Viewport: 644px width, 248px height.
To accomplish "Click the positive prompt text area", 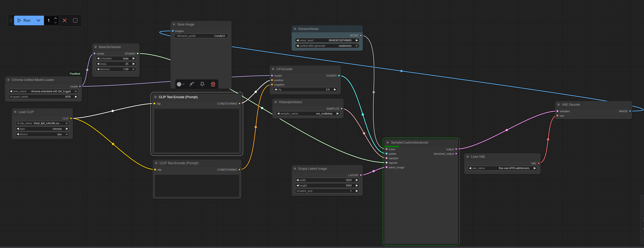I will point(197,130).
